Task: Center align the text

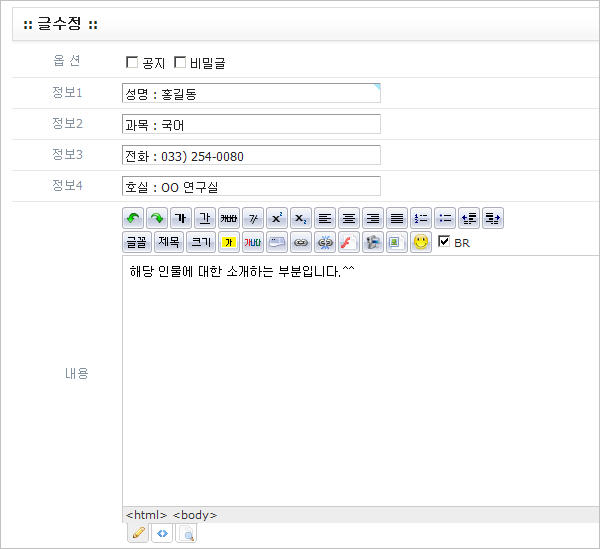Action: (348, 218)
